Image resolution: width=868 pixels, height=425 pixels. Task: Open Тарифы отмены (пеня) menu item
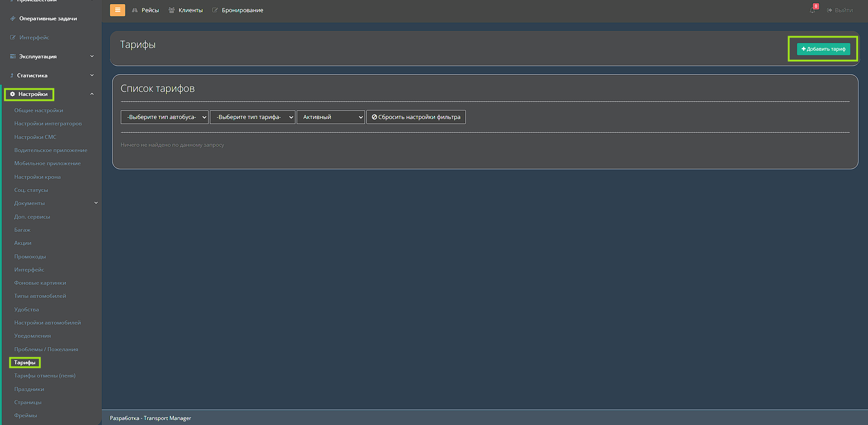coord(45,376)
